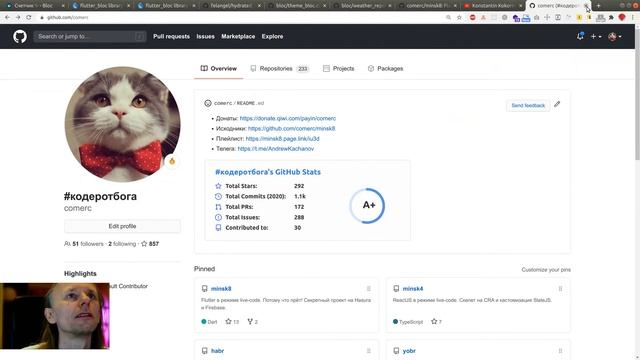Edit README with the pencil icon
Image resolution: width=640 pixels, height=360 pixels.
[x=557, y=104]
